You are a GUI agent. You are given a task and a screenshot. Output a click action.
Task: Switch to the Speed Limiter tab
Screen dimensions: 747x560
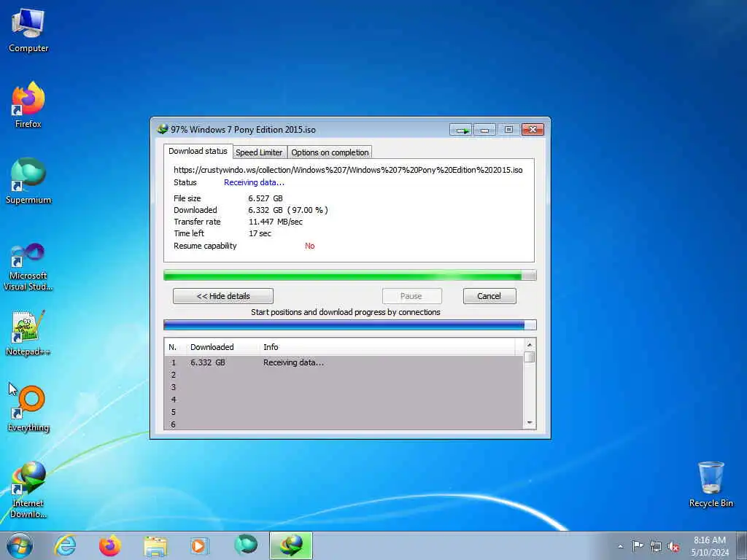pos(259,152)
